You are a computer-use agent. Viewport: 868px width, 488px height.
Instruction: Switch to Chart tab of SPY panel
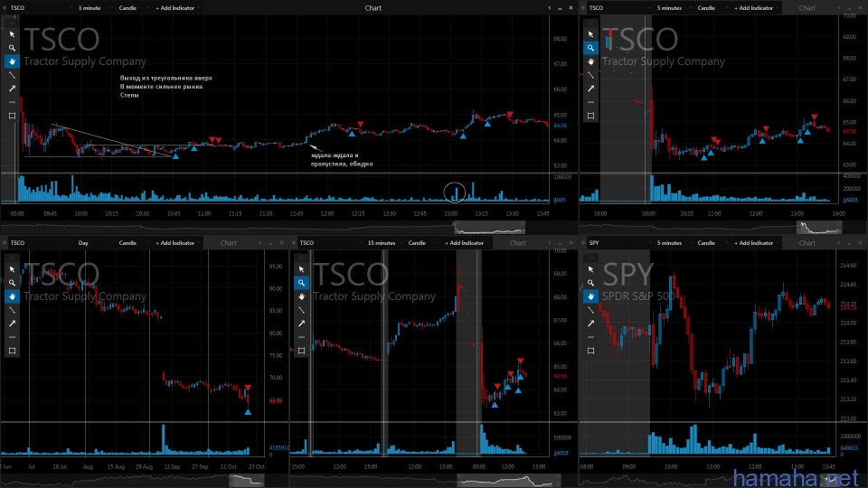[807, 243]
